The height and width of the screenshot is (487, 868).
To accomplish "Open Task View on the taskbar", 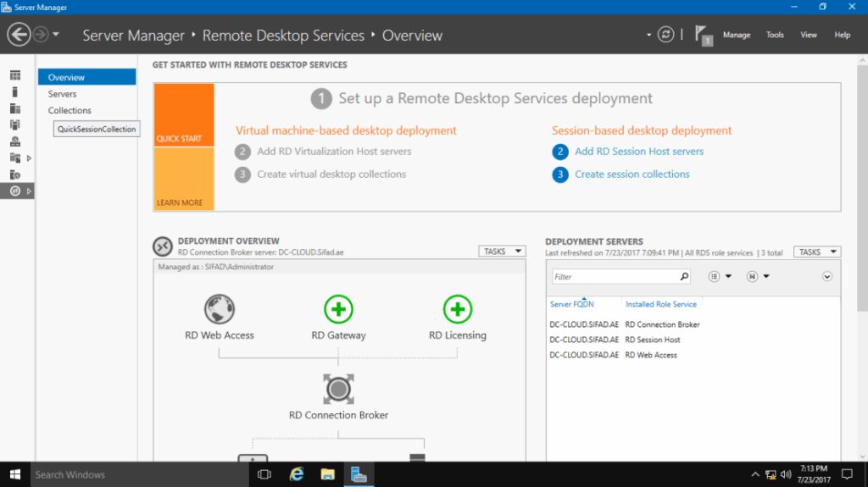I will coord(264,473).
